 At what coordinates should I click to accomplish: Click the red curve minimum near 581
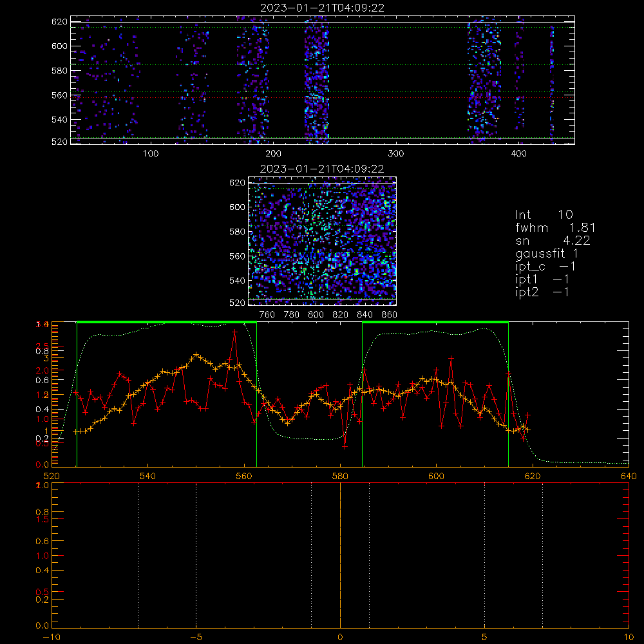pyautogui.click(x=345, y=446)
